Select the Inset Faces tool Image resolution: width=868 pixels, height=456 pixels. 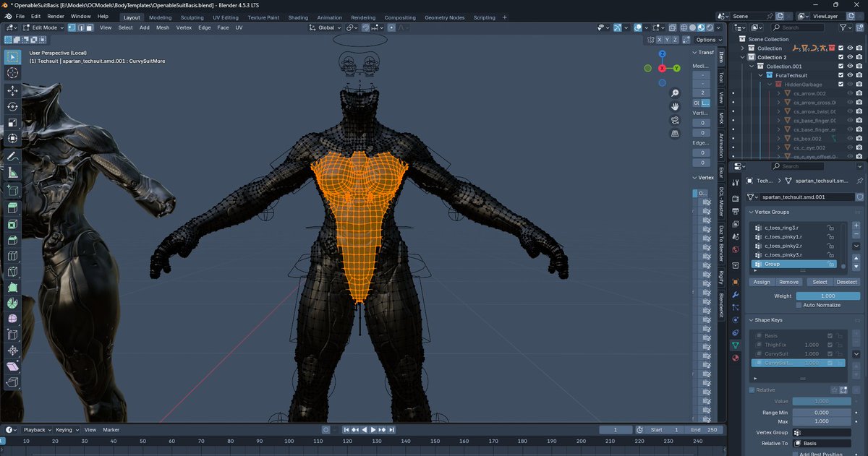pos(12,224)
